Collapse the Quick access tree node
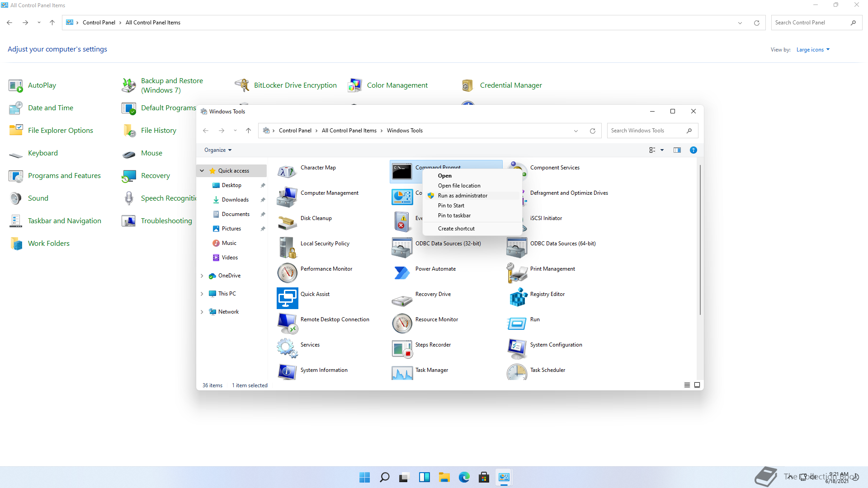 pyautogui.click(x=202, y=171)
